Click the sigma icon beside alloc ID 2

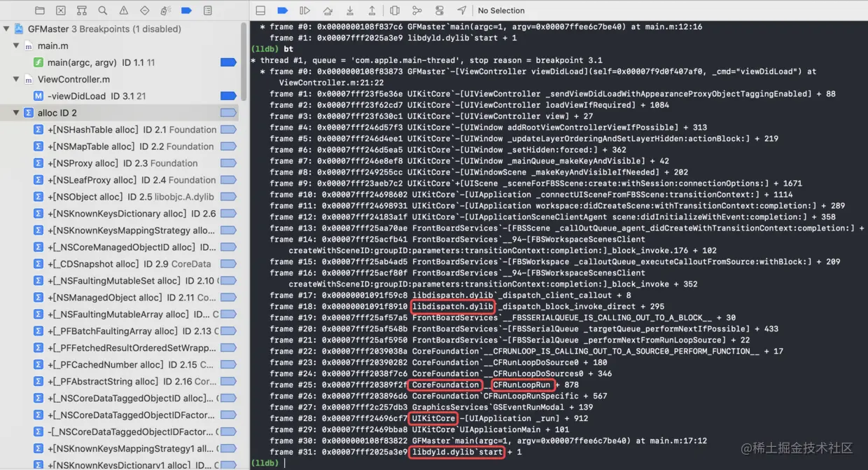(29, 113)
